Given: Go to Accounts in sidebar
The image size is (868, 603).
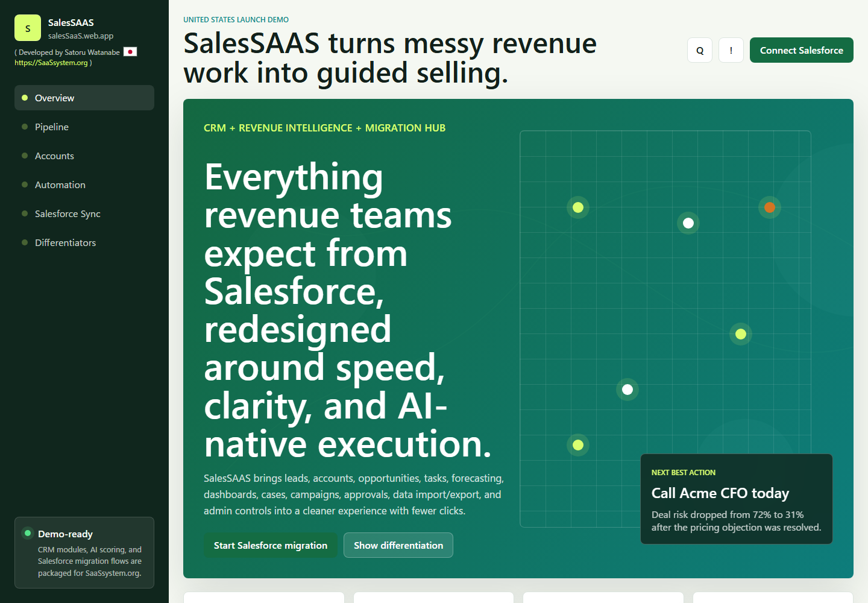Looking at the screenshot, I should coord(84,156).
